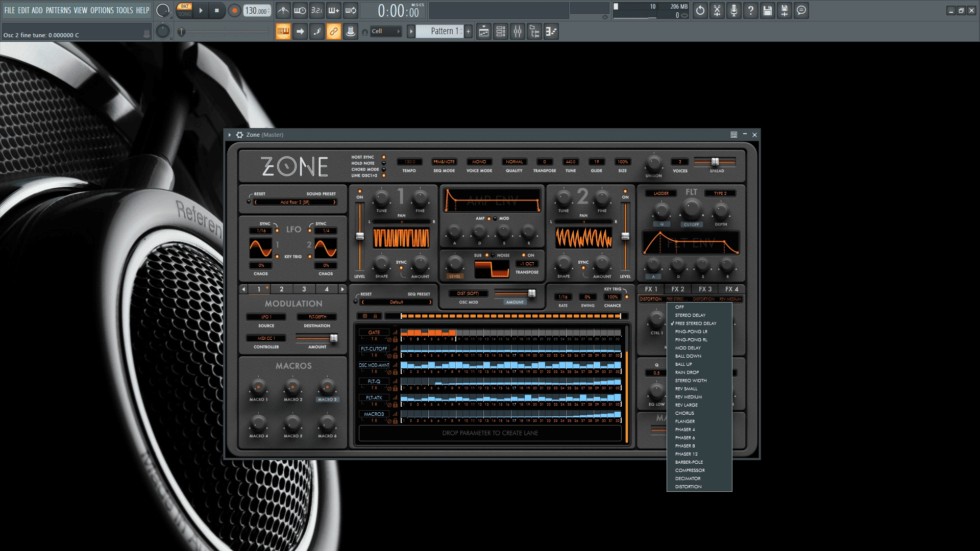This screenshot has height=551, width=980.
Task: Click the Zone window detached-grid icon
Action: [733, 135]
